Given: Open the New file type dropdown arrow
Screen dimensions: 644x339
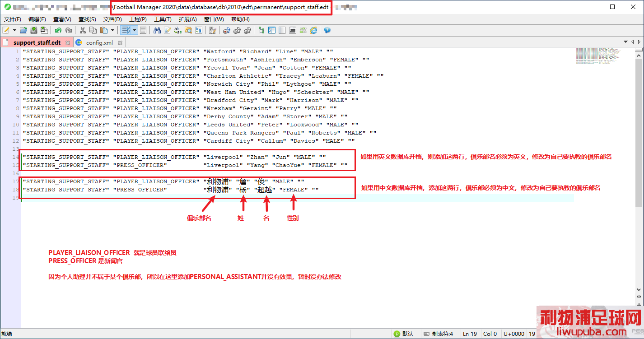Looking at the screenshot, I should (x=14, y=30).
